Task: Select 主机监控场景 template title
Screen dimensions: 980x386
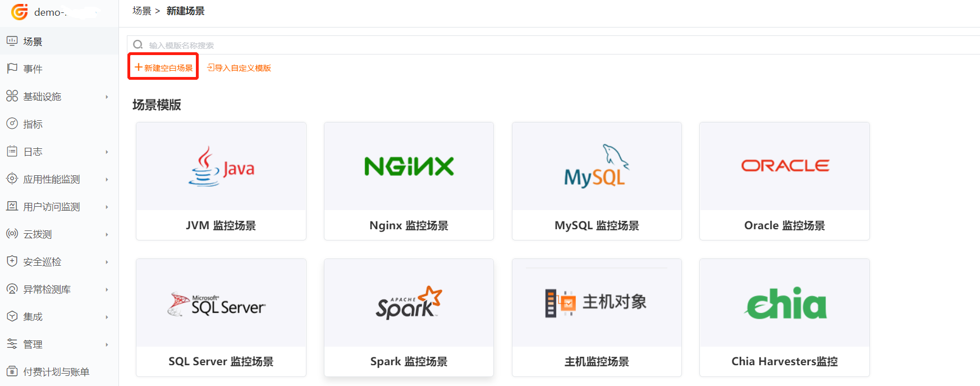Action: coord(597,361)
